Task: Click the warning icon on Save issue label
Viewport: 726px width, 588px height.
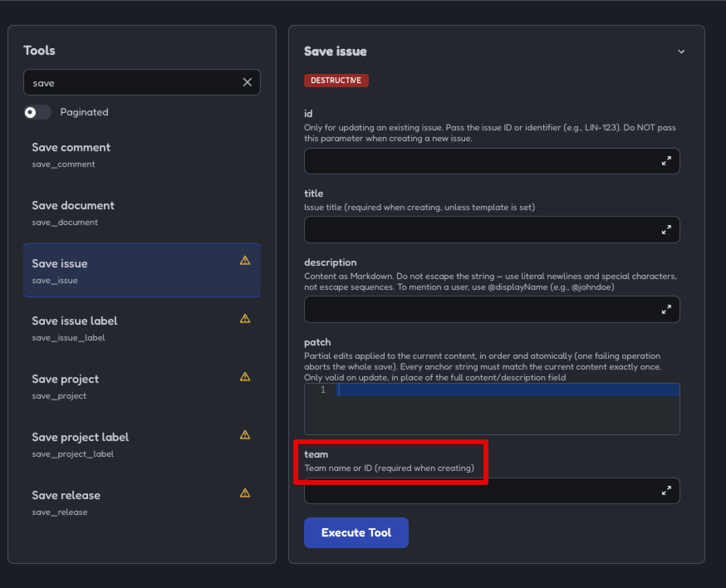Action: point(245,318)
